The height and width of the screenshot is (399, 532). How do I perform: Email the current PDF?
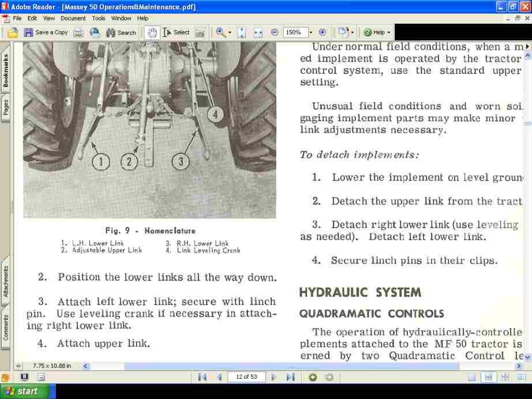tap(94, 32)
